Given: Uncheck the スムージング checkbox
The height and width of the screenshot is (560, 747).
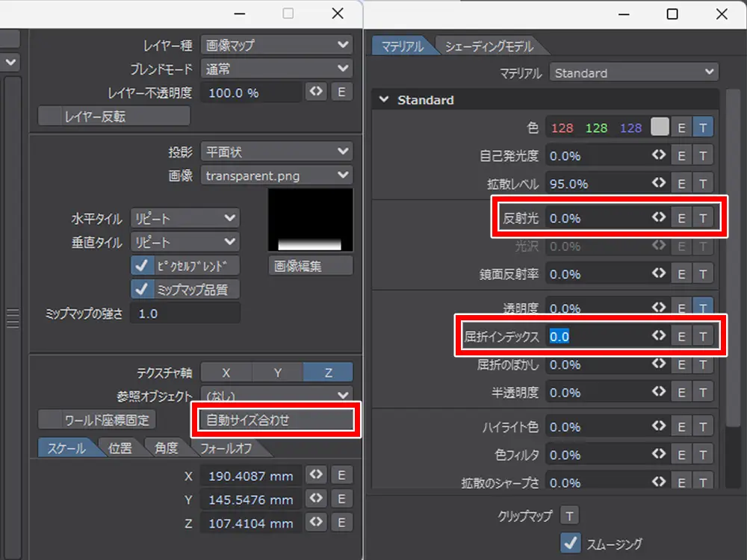Looking at the screenshot, I should pos(571,543).
